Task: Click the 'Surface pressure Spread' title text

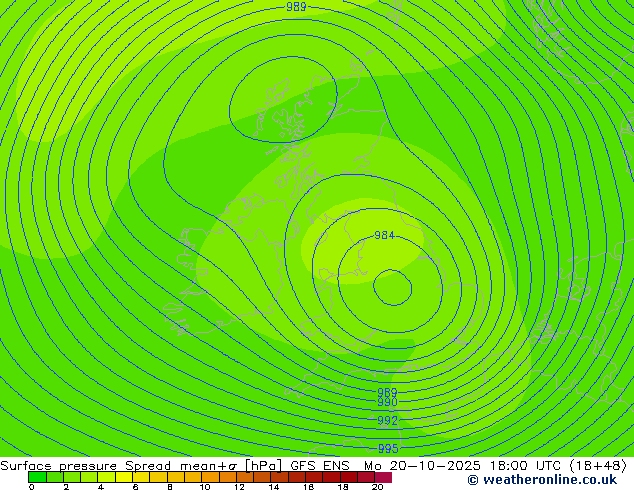Action: pyautogui.click(x=85, y=466)
